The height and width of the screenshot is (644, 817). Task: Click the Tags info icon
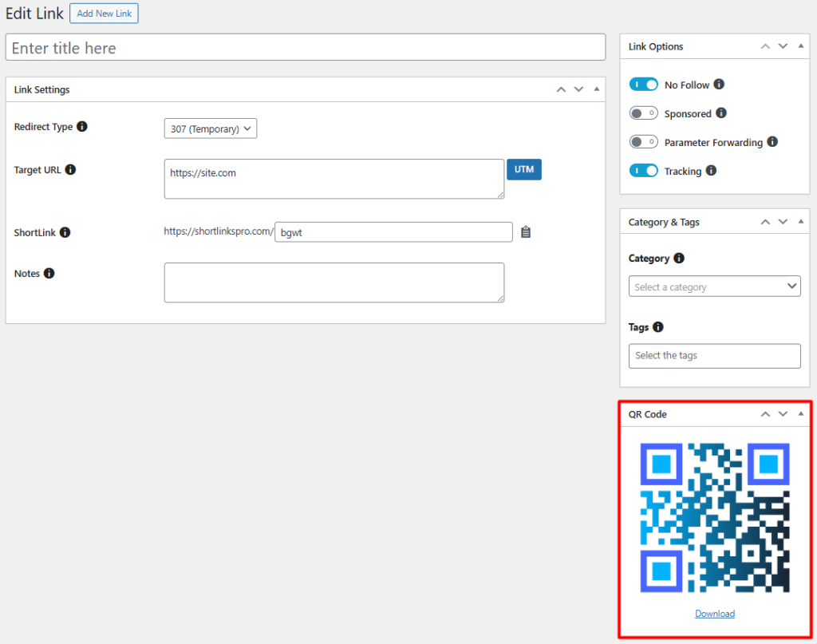(658, 326)
